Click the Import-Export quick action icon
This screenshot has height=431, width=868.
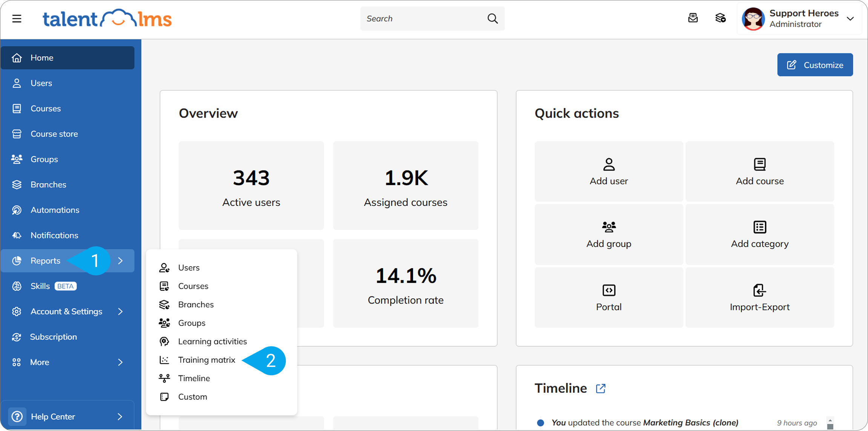(x=759, y=290)
